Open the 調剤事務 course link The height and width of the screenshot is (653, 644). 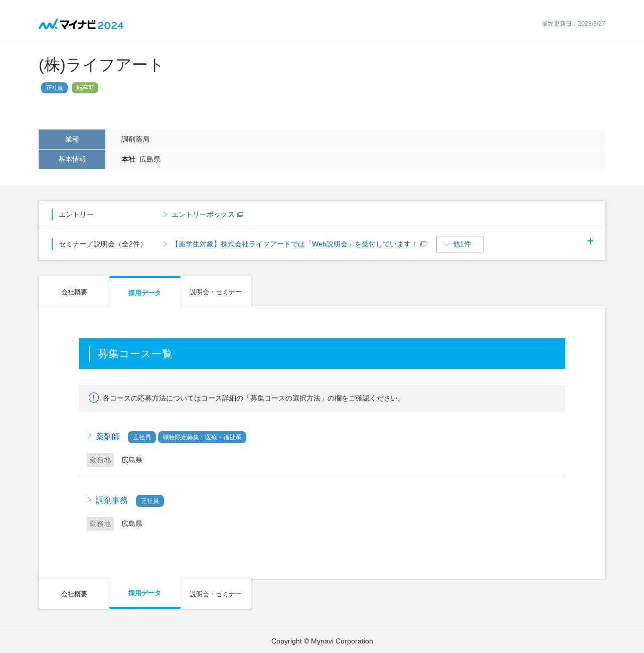(x=112, y=500)
